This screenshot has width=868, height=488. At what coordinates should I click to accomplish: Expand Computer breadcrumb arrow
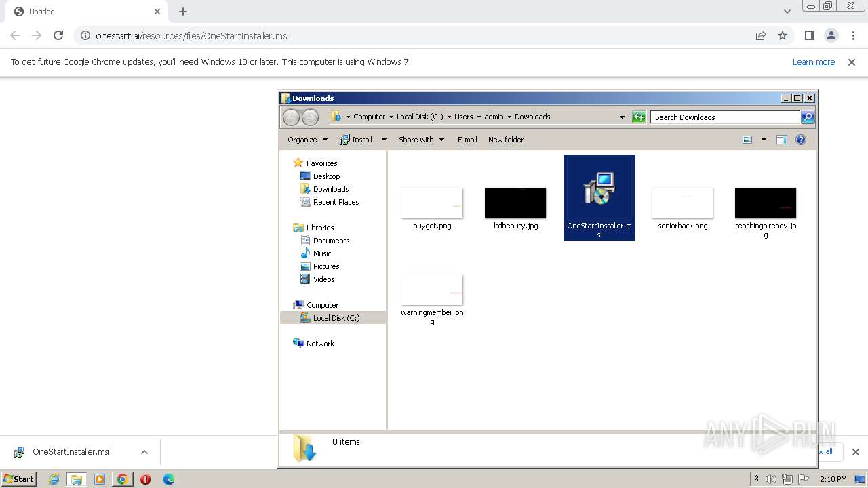391,117
